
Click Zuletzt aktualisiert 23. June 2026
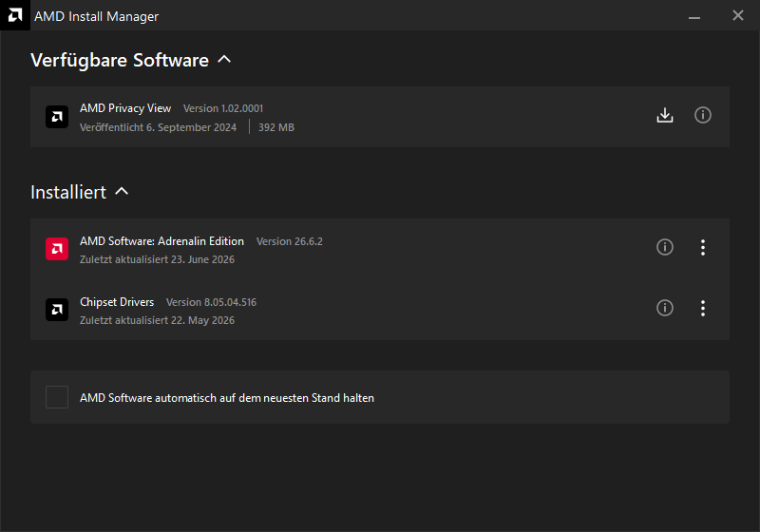pyautogui.click(x=157, y=259)
